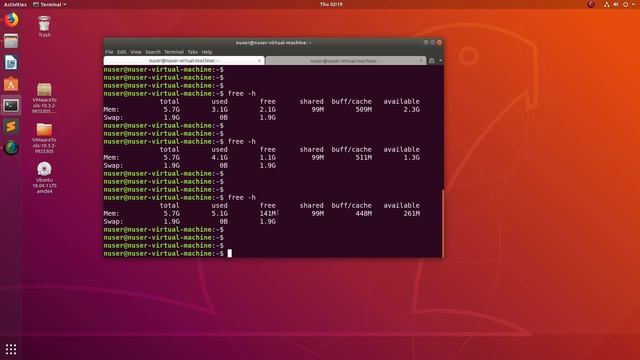Click the '141M' free memory value
Screen dimensions: 640x360
(x=268, y=213)
